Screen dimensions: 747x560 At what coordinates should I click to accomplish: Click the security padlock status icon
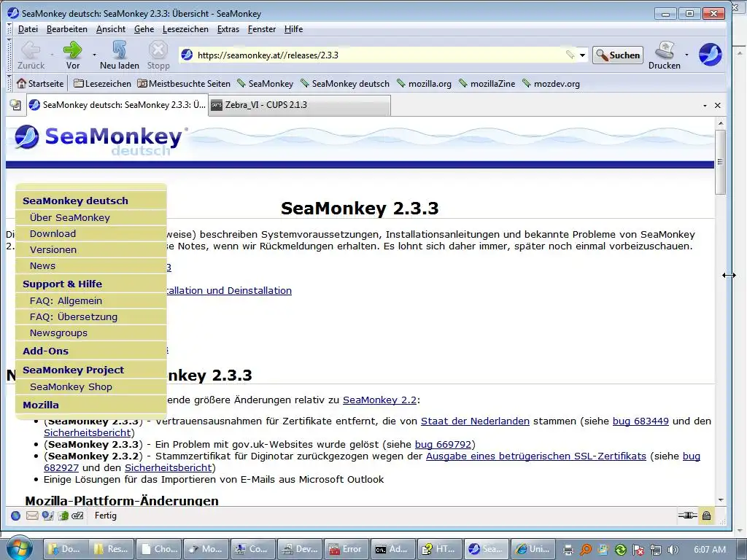[x=706, y=516]
